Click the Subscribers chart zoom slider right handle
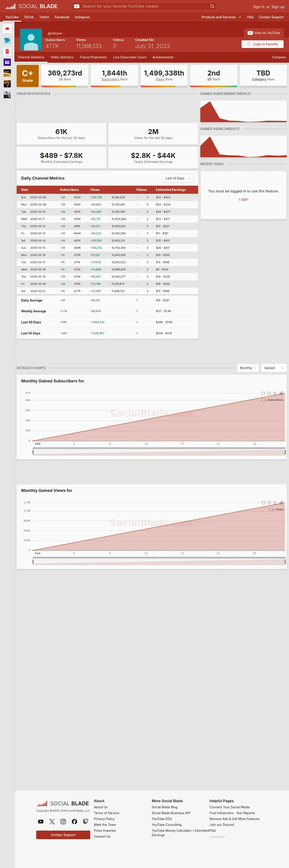Viewport: 289px width, 868px height. point(285,452)
